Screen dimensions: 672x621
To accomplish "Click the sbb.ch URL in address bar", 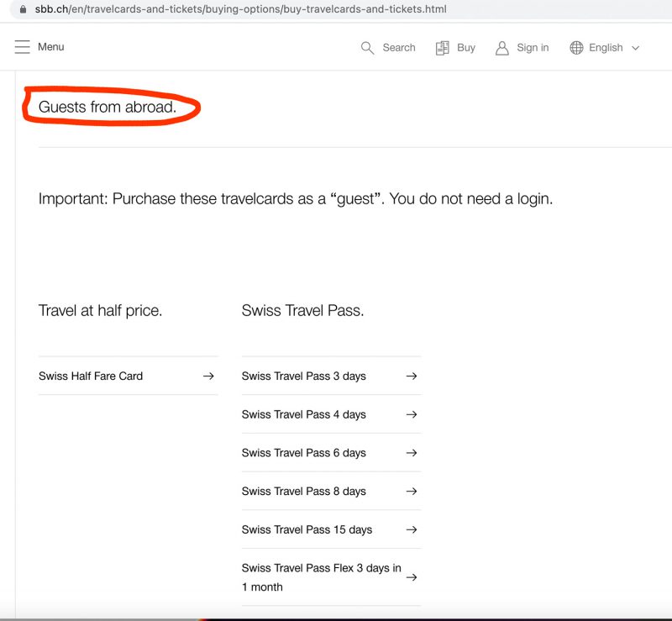I will (240, 9).
